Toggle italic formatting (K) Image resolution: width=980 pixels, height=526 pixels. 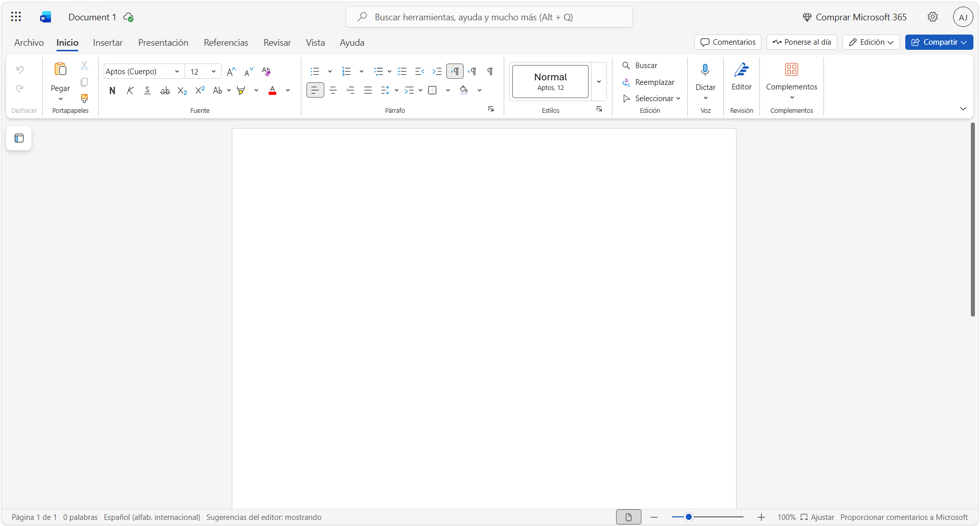(x=130, y=90)
